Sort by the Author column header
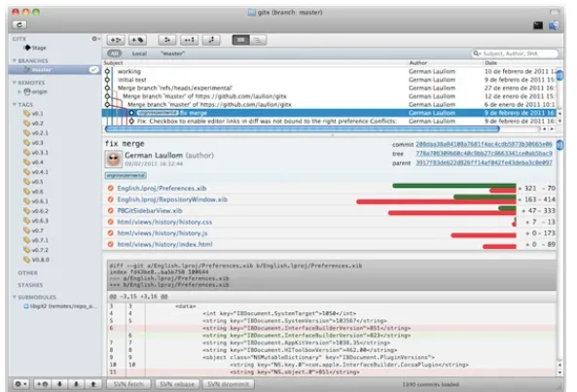Screen dimensions: 577x392 [446, 63]
